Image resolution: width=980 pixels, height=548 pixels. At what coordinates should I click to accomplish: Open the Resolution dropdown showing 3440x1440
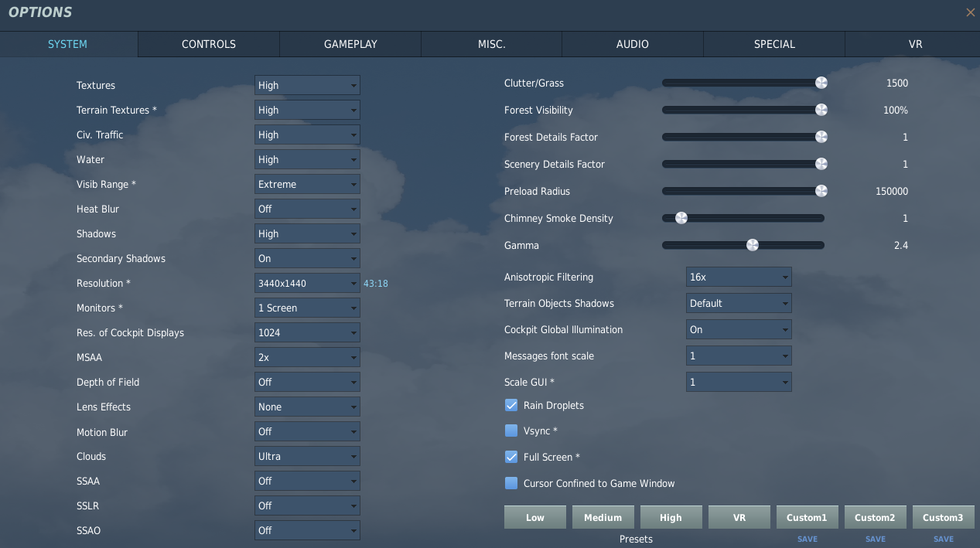307,283
